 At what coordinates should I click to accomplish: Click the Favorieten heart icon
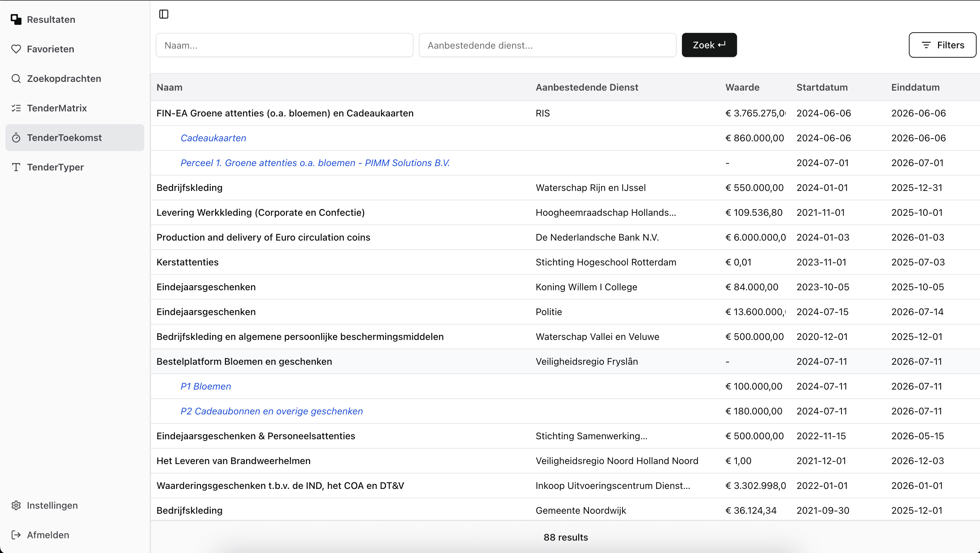coord(16,49)
